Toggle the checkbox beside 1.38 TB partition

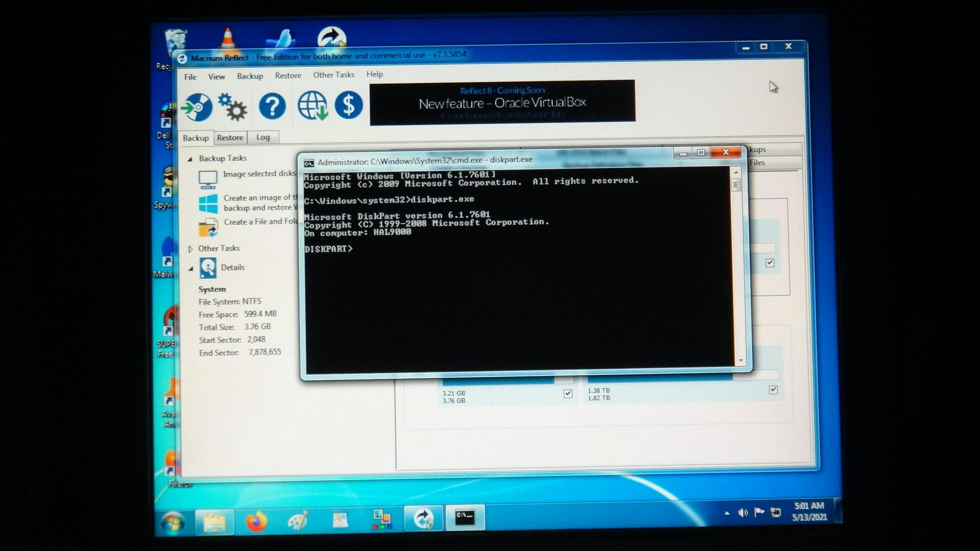[x=773, y=390]
